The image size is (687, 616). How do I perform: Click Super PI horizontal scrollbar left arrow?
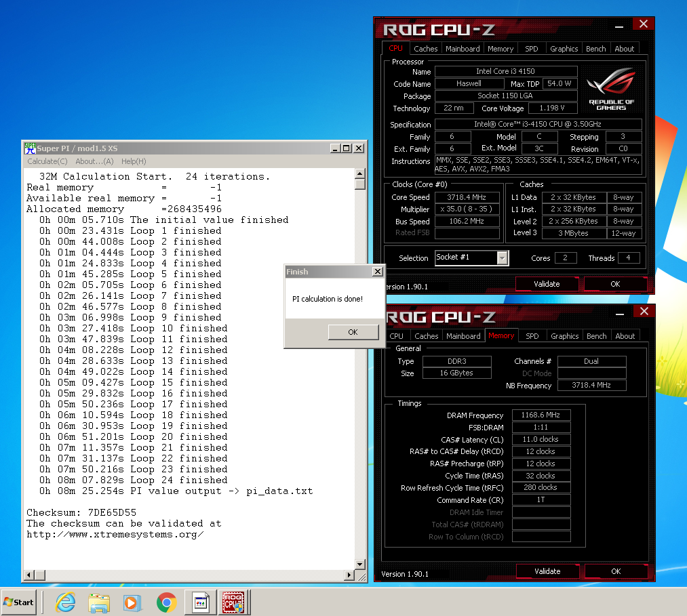click(x=29, y=575)
